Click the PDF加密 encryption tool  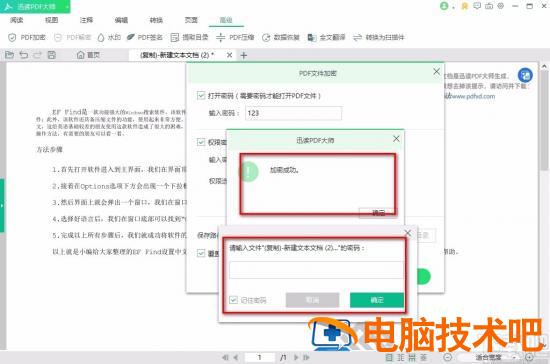[x=27, y=37]
